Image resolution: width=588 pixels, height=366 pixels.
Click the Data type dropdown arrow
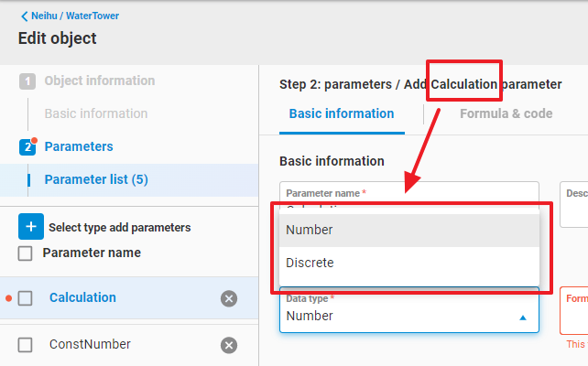point(523,317)
